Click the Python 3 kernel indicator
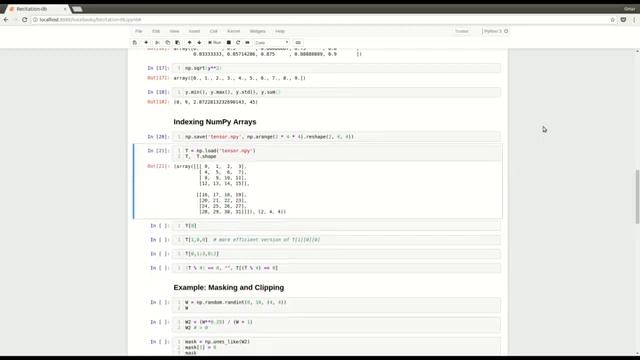The image size is (640, 360). 496,31
